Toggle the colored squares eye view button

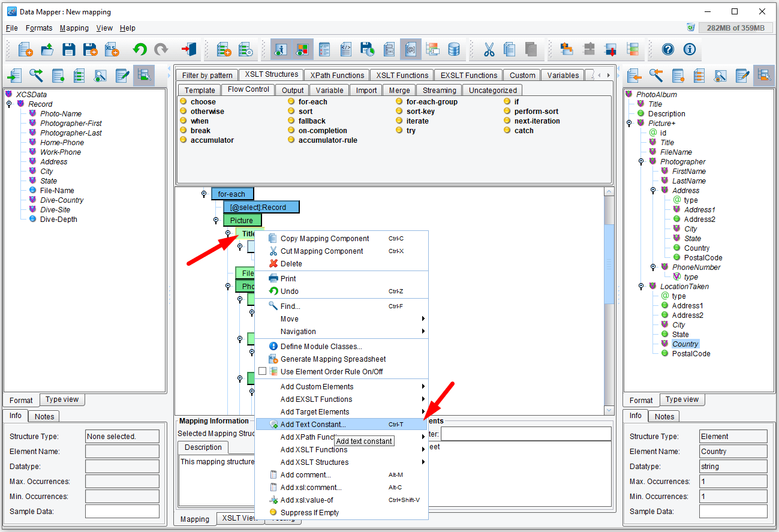(303, 49)
